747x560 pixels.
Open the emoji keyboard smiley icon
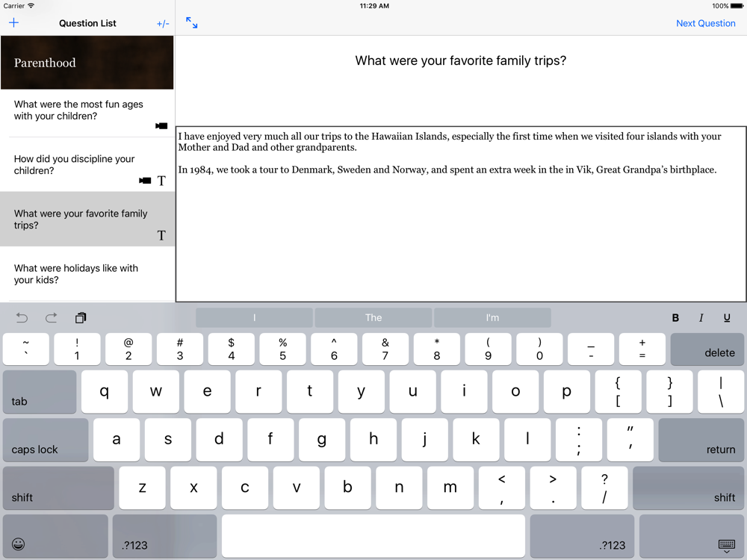click(18, 544)
